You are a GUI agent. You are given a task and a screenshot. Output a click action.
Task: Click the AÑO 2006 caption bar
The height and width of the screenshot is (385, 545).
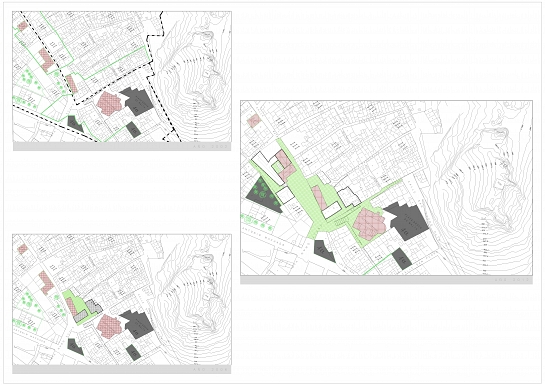(122, 369)
